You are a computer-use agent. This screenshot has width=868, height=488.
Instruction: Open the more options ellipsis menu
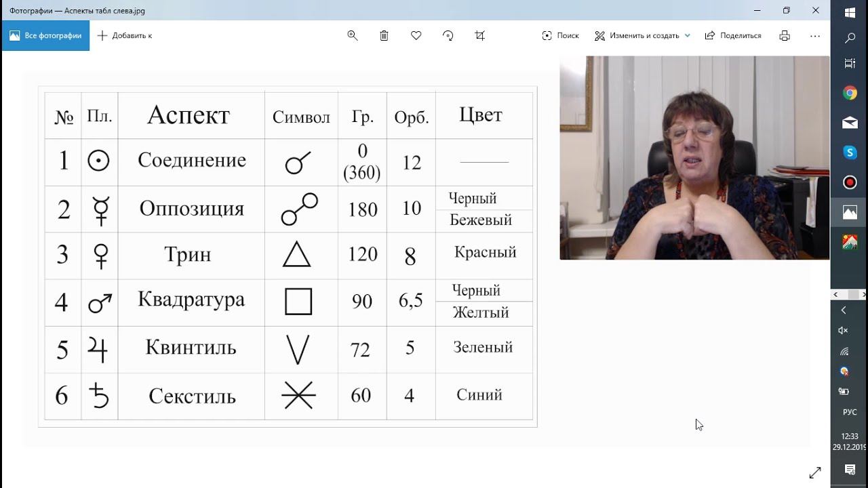tap(815, 36)
